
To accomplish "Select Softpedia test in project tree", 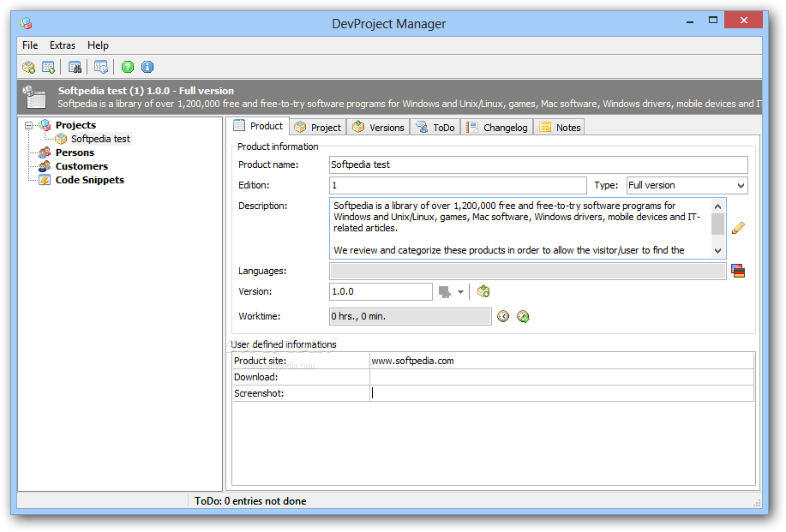I will pos(100,139).
